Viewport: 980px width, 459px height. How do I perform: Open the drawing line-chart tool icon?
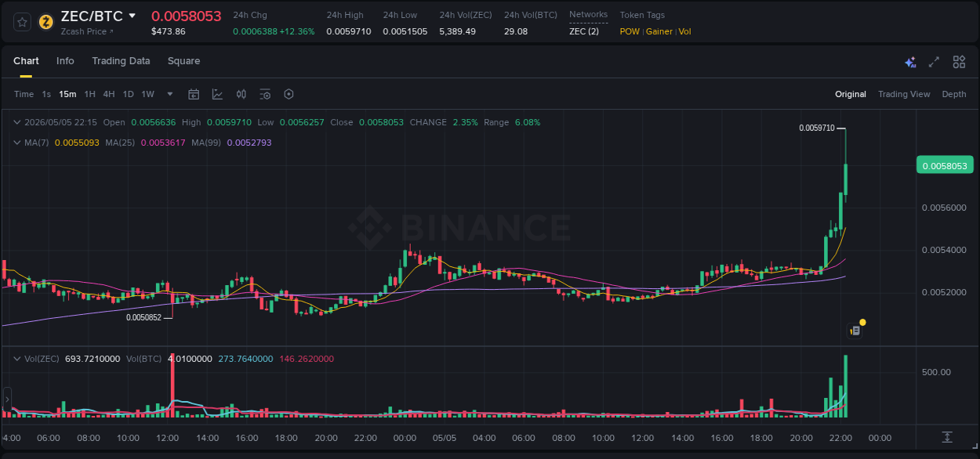(217, 94)
